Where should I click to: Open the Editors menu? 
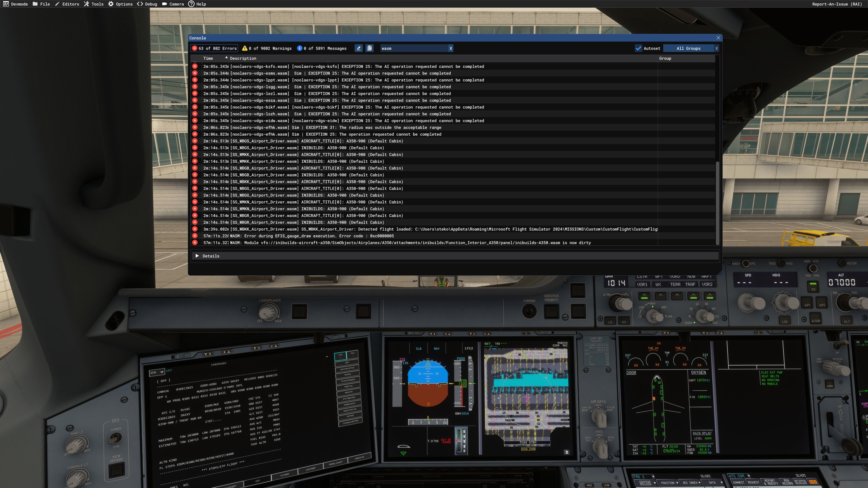tap(67, 4)
